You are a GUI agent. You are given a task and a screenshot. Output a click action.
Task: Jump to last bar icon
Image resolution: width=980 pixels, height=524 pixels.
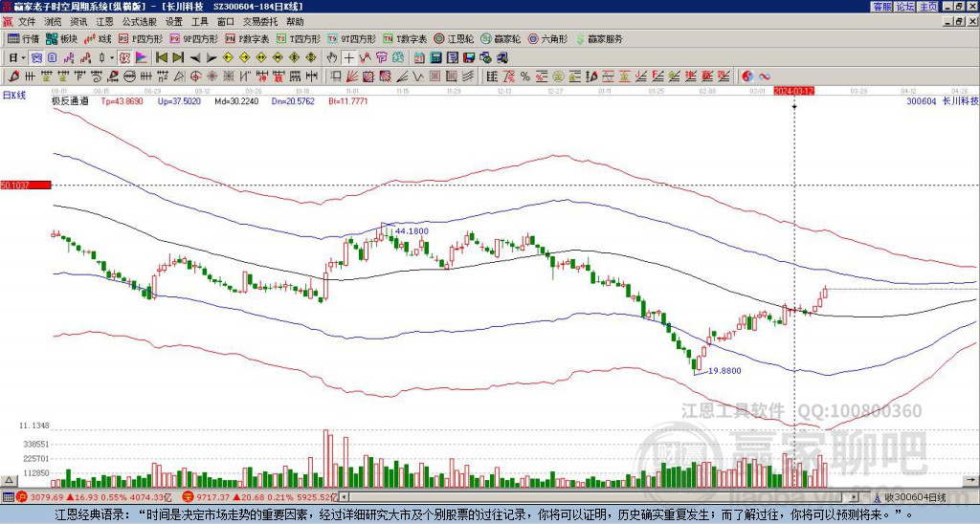(178, 57)
